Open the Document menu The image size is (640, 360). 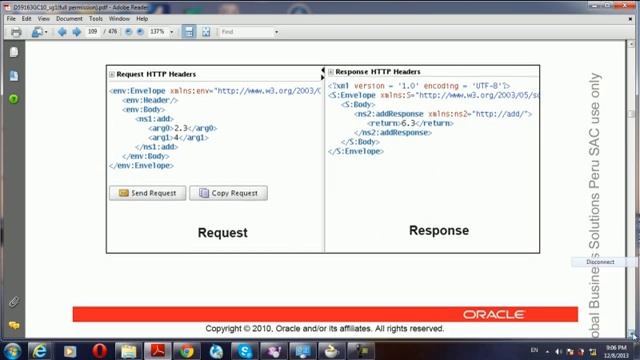click(x=69, y=19)
